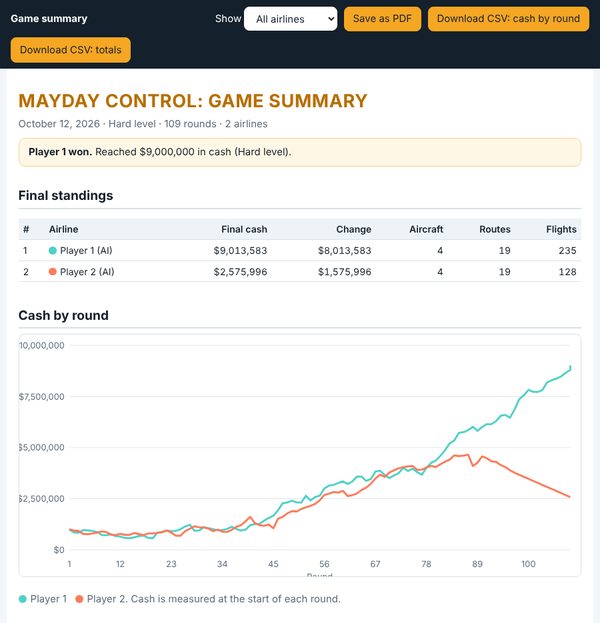
Task: Click the Game summary title
Action: point(49,19)
